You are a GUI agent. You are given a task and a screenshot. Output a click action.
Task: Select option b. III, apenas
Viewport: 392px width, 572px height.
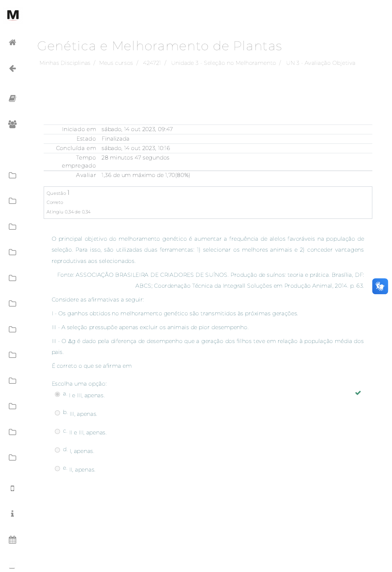58,413
